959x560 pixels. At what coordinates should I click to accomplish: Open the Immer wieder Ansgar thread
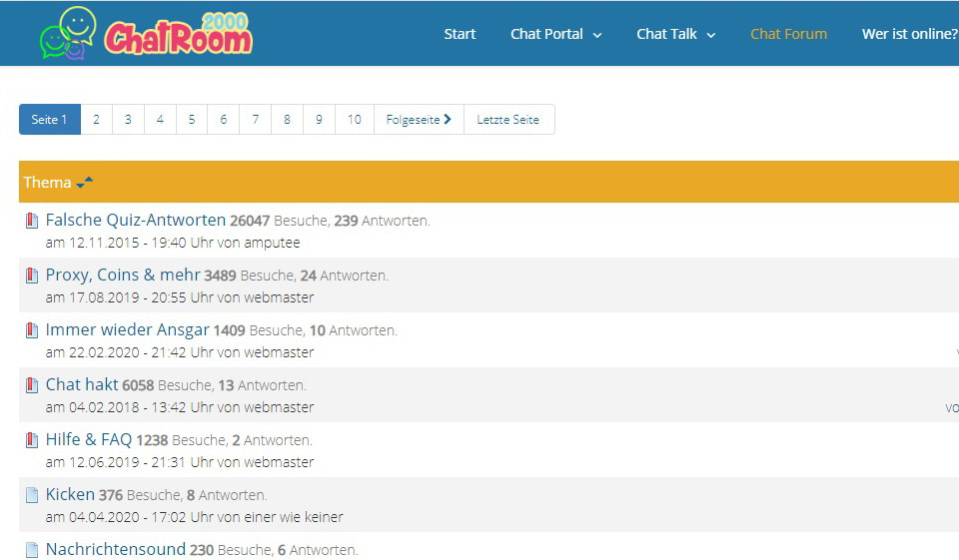tap(127, 330)
